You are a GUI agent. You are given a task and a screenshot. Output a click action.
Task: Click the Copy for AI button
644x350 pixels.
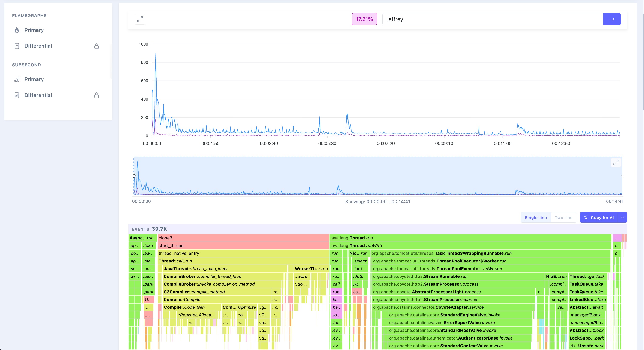pos(599,217)
